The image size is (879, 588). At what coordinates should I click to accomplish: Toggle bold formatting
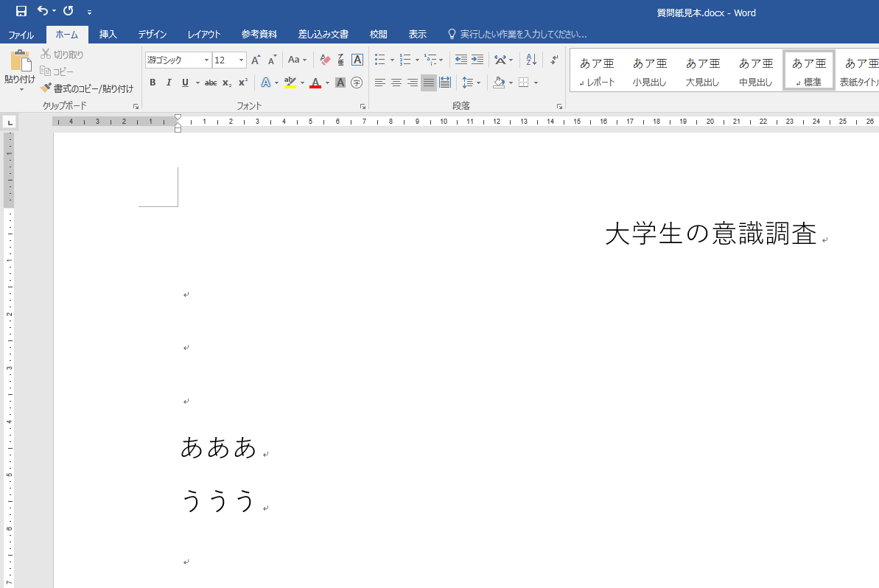(x=153, y=83)
